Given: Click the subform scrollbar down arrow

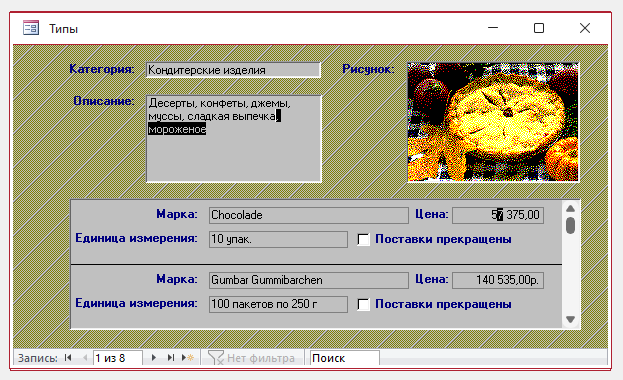Looking at the screenshot, I should pyautogui.click(x=571, y=319).
